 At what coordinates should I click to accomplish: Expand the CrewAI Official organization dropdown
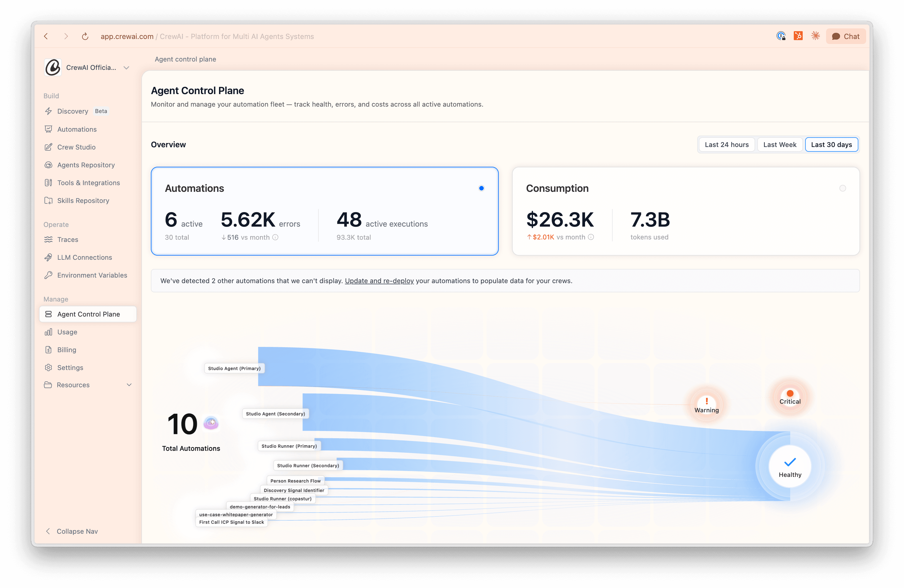click(x=126, y=68)
